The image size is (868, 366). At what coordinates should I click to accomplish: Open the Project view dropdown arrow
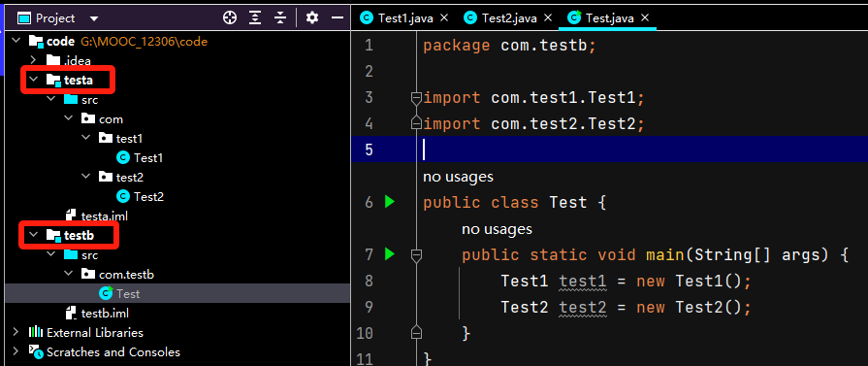(94, 18)
